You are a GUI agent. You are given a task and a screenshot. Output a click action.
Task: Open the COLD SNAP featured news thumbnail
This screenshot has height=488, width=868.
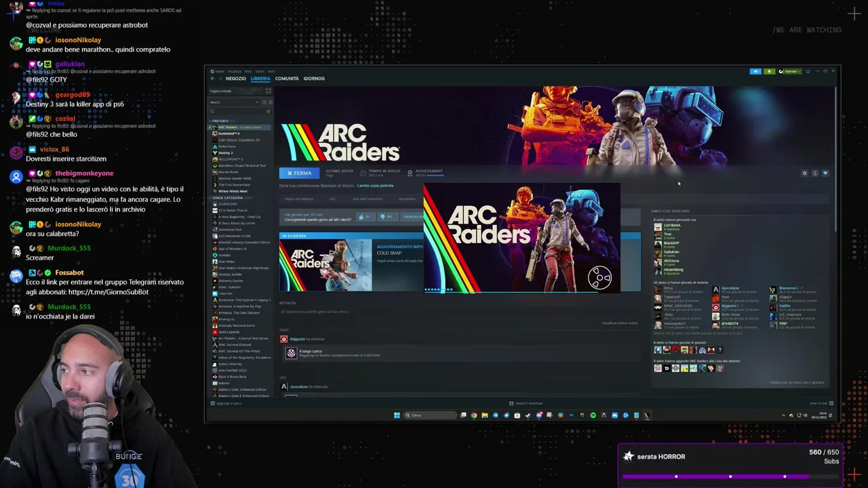coord(325,265)
